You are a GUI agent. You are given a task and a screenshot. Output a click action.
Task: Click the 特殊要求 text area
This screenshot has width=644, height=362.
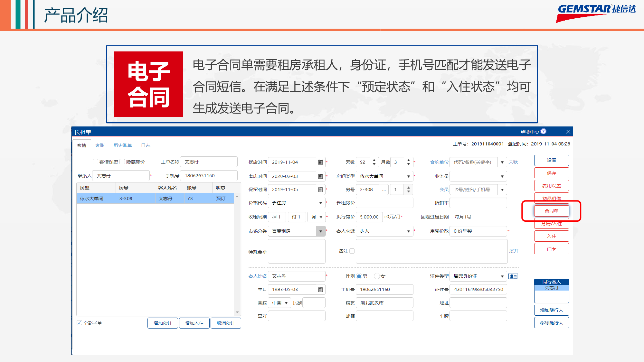pyautogui.click(x=297, y=251)
